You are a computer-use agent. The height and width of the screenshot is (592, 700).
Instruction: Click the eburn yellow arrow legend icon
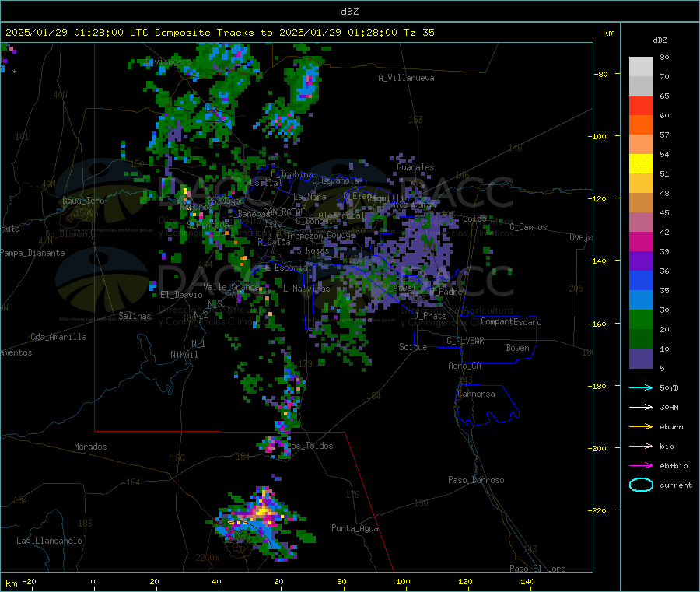[x=641, y=427]
